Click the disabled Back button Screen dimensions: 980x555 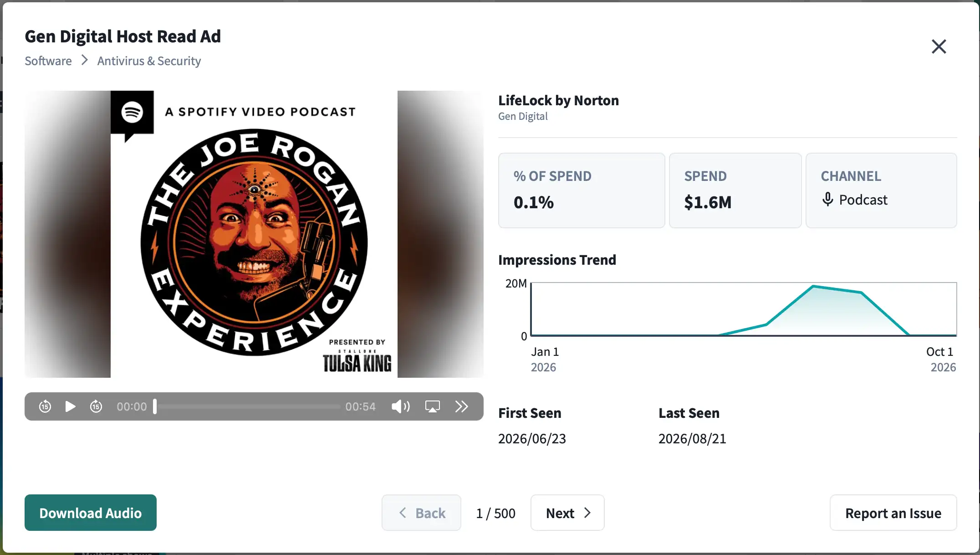pos(421,513)
